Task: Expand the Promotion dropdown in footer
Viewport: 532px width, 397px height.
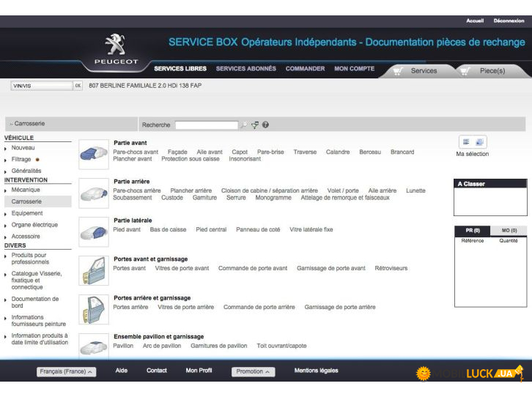Action: pyautogui.click(x=253, y=372)
